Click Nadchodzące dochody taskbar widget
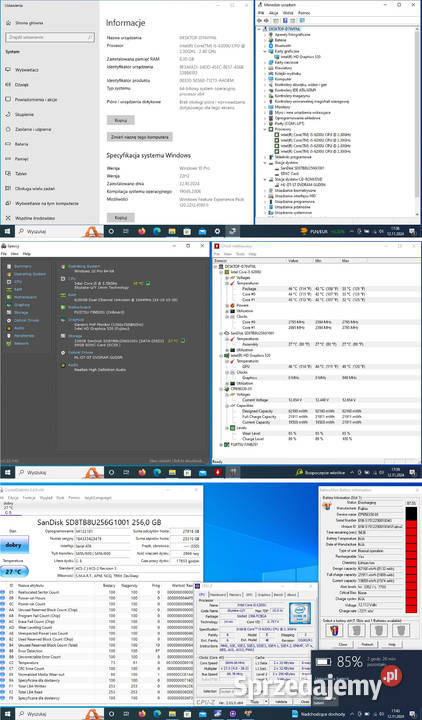 point(320,714)
